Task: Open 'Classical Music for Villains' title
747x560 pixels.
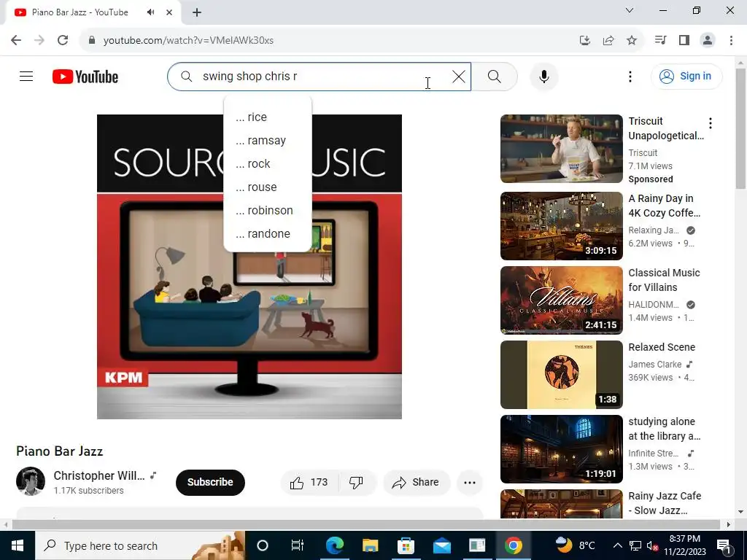Action: pyautogui.click(x=664, y=279)
